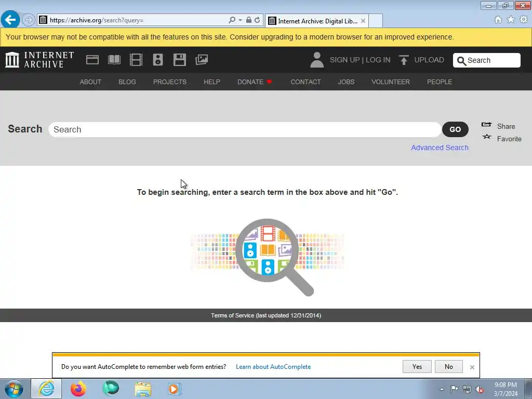Show hidden tray icons arrow
Image resolution: width=532 pixels, height=399 pixels.
442,390
